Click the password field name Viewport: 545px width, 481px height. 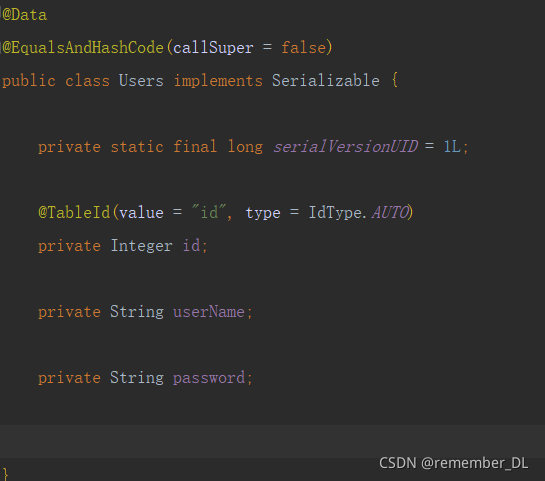click(209, 378)
